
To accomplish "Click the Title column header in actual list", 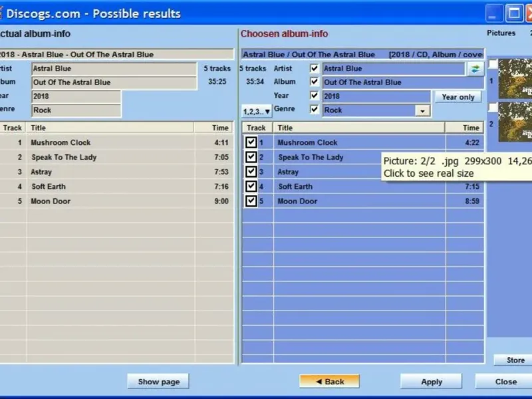I will 110,128.
